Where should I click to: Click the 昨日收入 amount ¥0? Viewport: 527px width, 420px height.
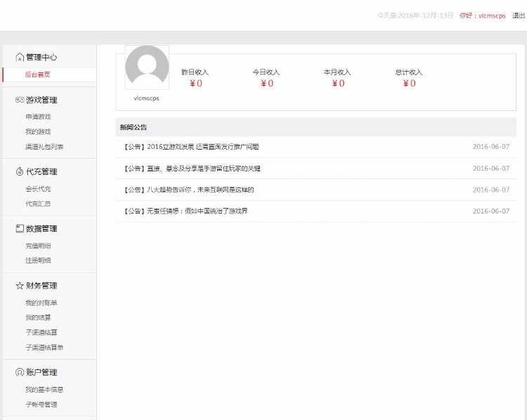[196, 84]
